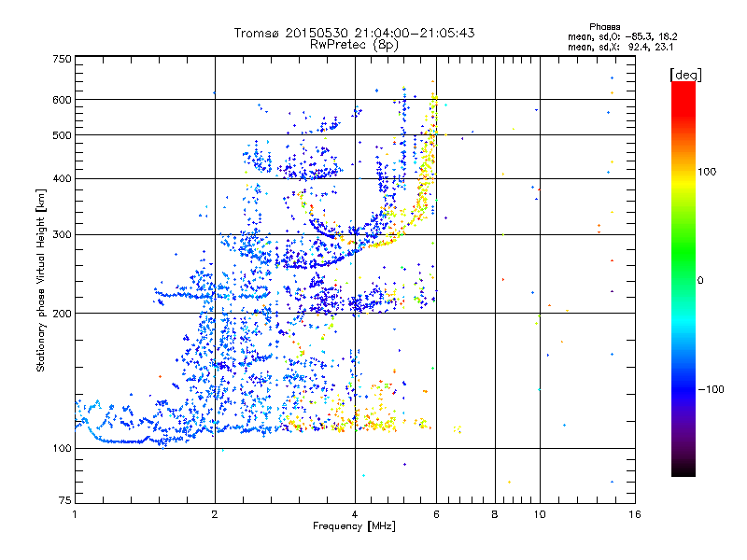Click the y-axis tick label '750'

tap(62, 59)
